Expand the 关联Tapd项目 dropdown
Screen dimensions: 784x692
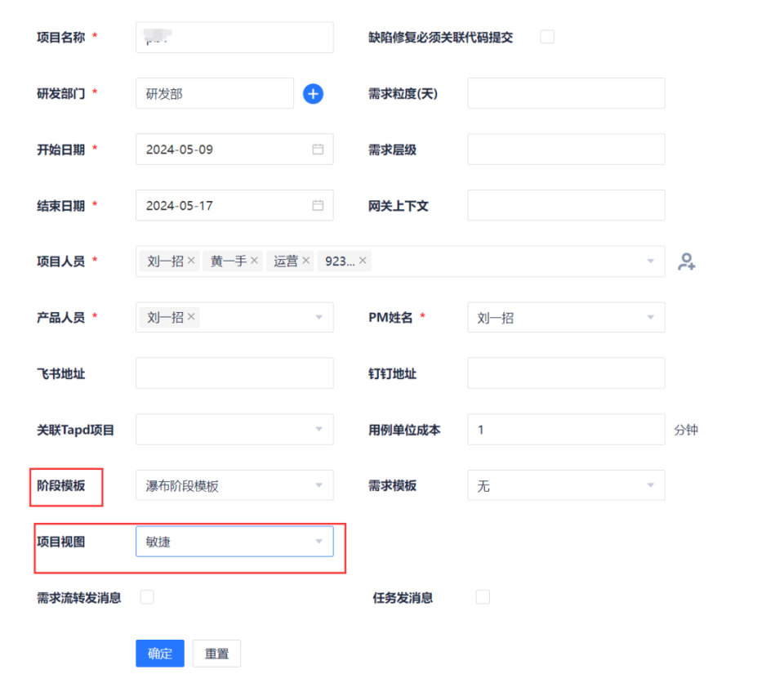point(234,429)
